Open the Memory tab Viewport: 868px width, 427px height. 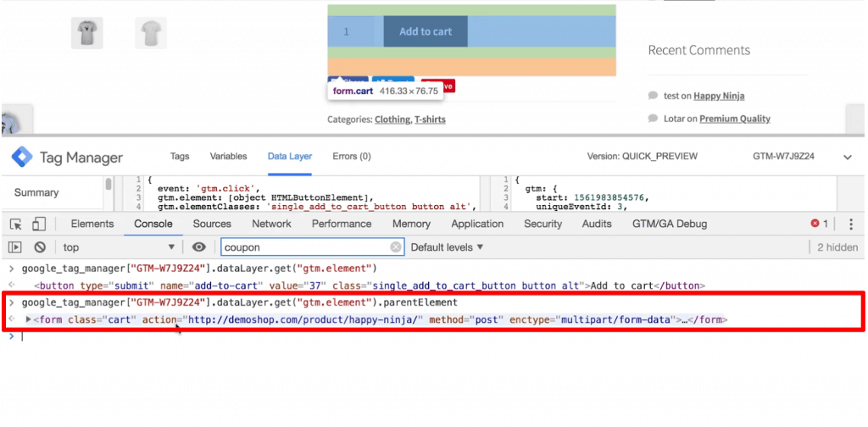point(411,224)
